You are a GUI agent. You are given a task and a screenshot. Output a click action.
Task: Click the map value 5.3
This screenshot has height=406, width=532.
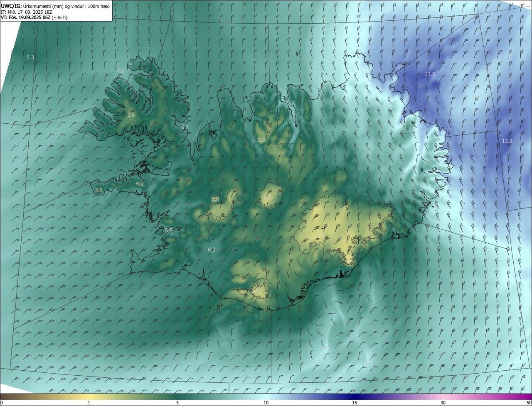tap(30, 58)
